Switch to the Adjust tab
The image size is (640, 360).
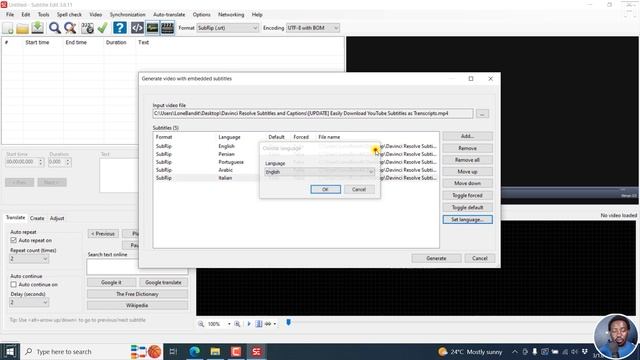(x=57, y=218)
